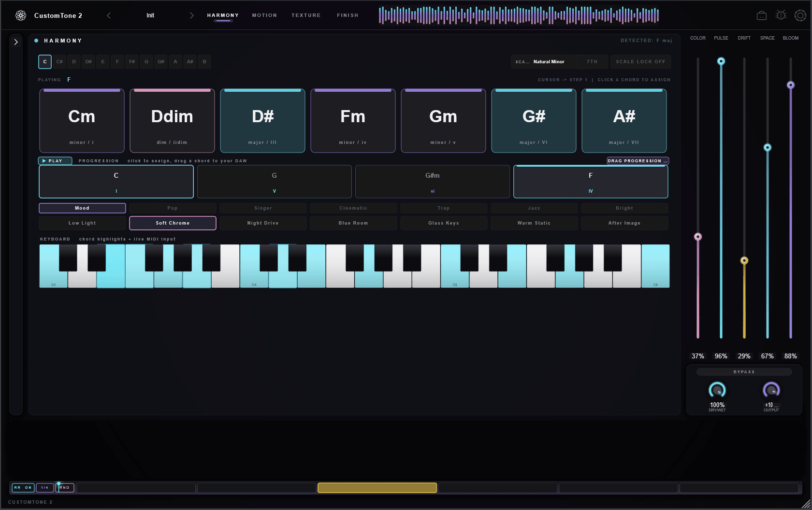Click the SPACE slider handle
Viewport: 812px width, 510px height.
coord(768,148)
